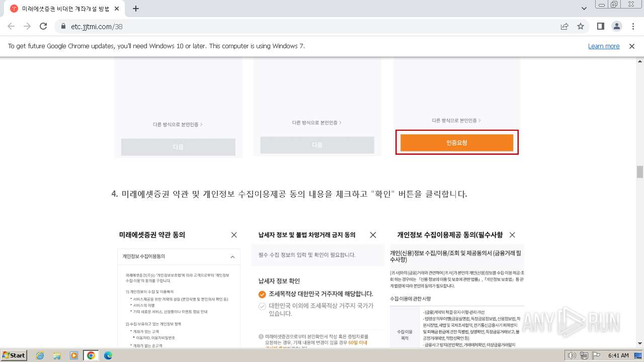Open File Explorer from taskbar
Screen dimensions: 644x362
coord(57,355)
